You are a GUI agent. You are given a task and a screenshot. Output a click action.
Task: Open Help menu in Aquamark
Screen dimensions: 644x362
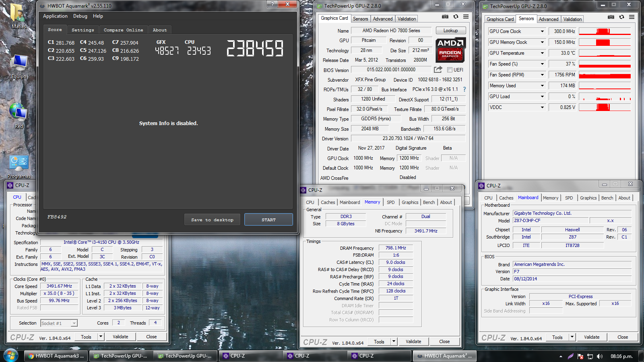(x=98, y=16)
